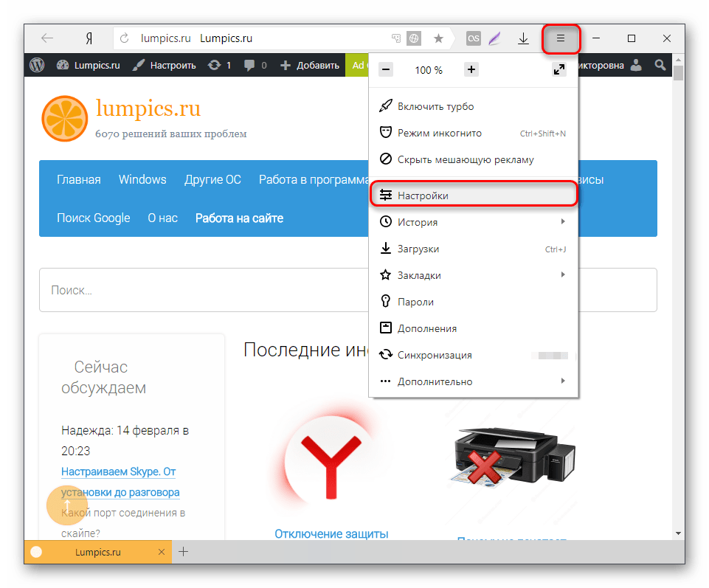Expand the Закладки submenu

tap(435, 274)
